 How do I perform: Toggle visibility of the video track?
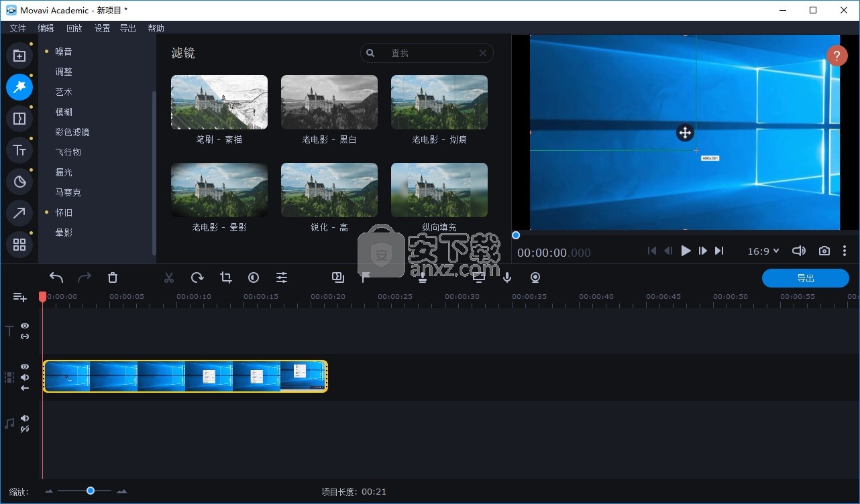[x=25, y=367]
